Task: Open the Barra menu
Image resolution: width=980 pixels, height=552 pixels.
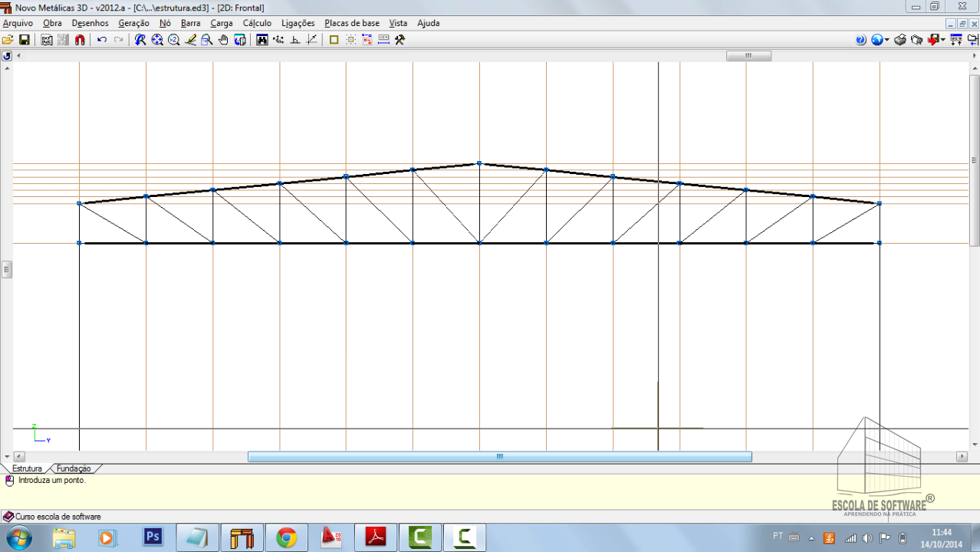Action: tap(190, 23)
